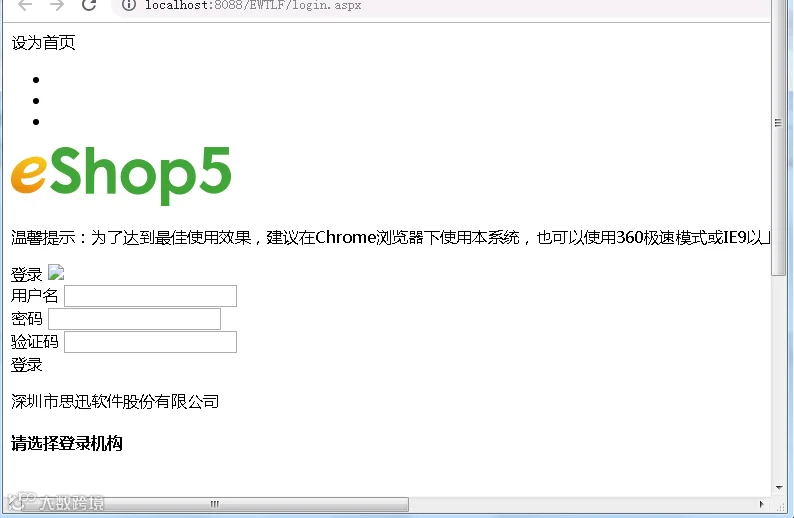Screen dimensions: 794x518
Task: Click the browser forward arrow
Action: pyautogui.click(x=57, y=5)
